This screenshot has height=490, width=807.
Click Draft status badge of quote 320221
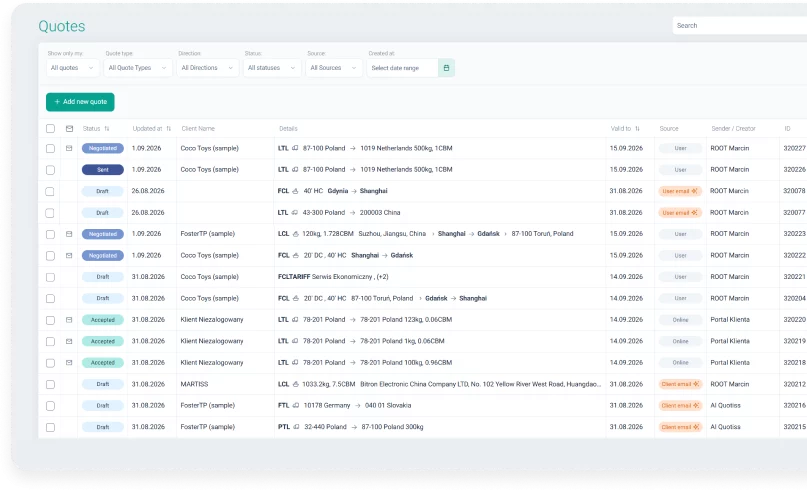[103, 277]
